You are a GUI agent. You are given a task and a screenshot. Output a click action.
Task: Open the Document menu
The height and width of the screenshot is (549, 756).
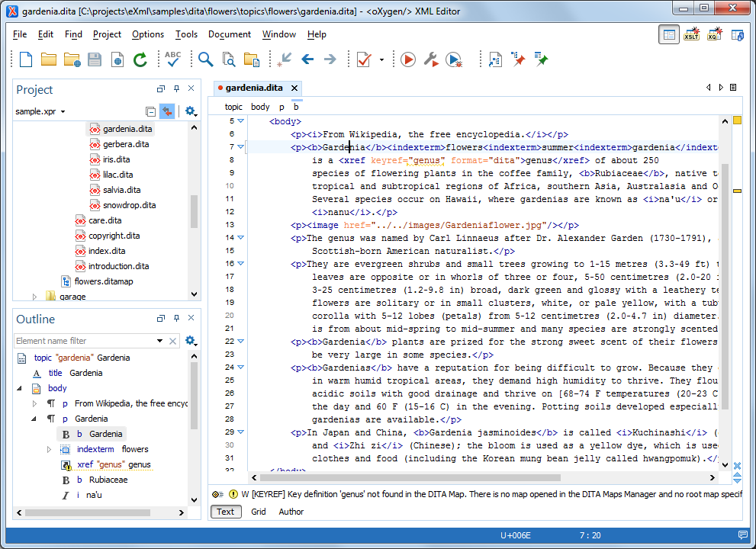click(229, 34)
